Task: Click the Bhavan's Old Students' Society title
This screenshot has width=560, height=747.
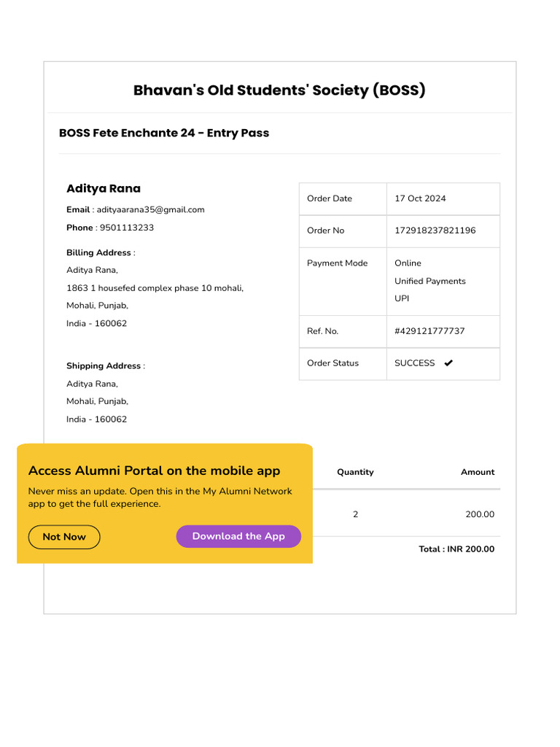Action: (279, 90)
